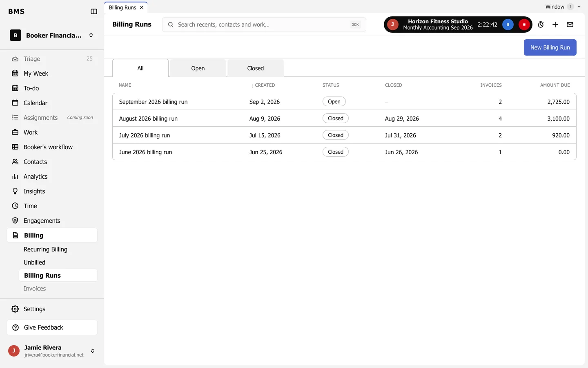Click the Booker Financial logo badge
Image resolution: width=588 pixels, height=368 pixels.
click(x=16, y=35)
